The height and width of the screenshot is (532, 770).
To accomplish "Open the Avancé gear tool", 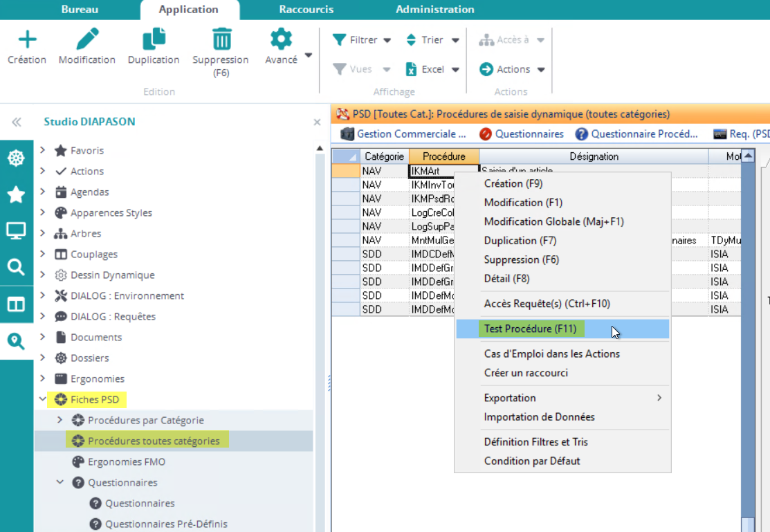I will 281,39.
